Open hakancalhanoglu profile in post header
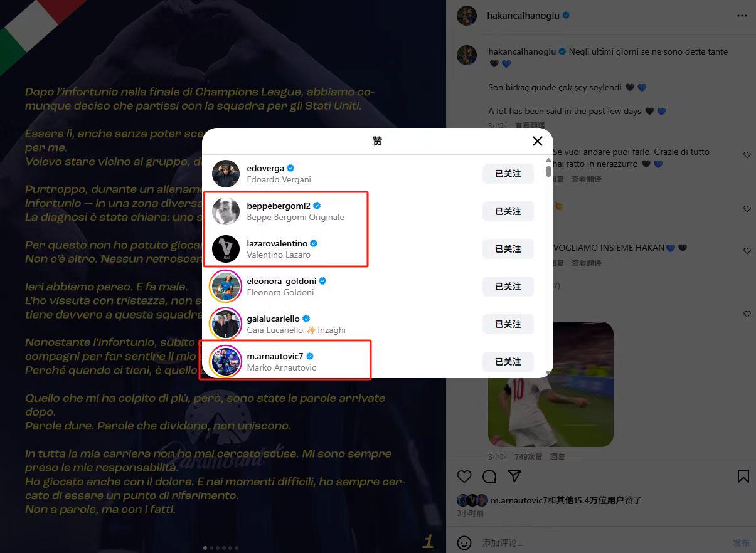756x553 pixels. (523, 16)
